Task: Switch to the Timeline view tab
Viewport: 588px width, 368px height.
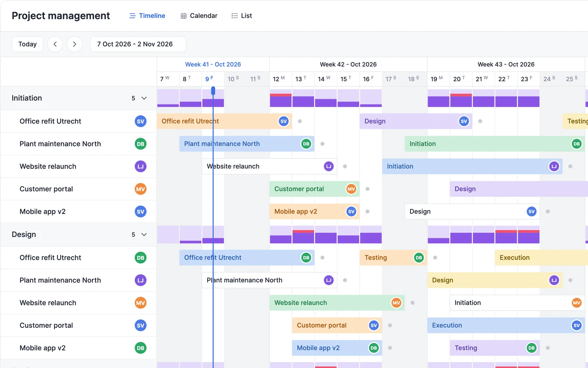Action: tap(147, 16)
